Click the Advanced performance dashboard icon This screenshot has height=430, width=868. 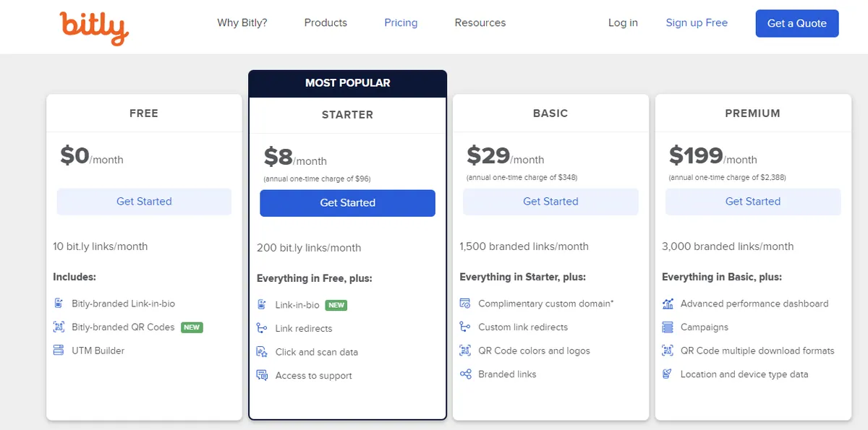coord(668,304)
